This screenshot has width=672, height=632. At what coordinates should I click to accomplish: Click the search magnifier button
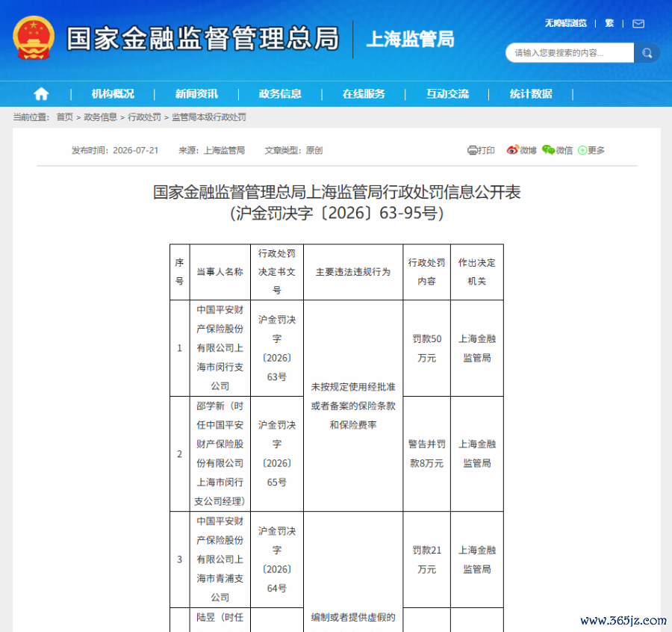coord(647,53)
